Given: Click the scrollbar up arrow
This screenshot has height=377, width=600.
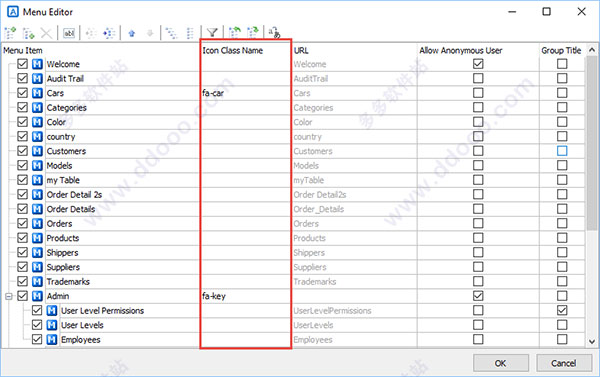Looking at the screenshot, I should pyautogui.click(x=592, y=50).
